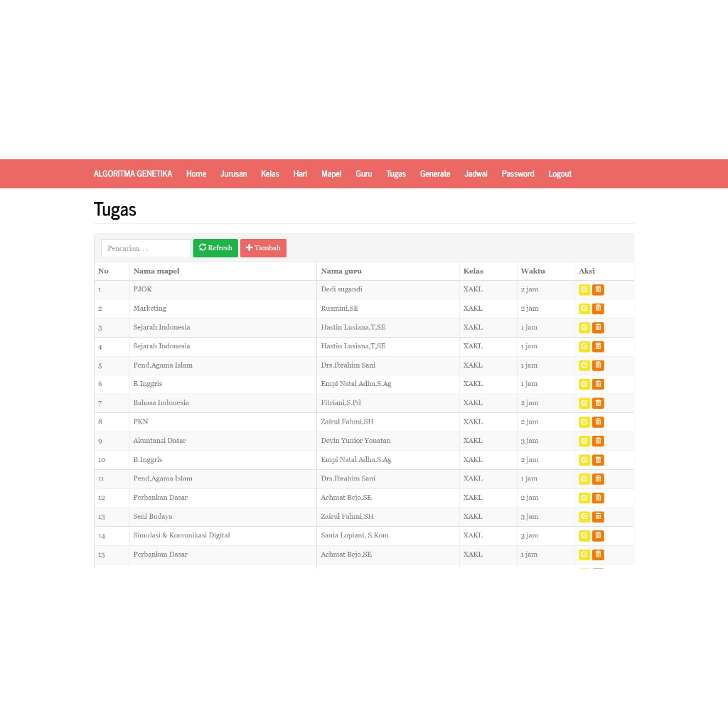Select teacher name Rusmini,SE
Screen dimensions: 728x728
(339, 309)
